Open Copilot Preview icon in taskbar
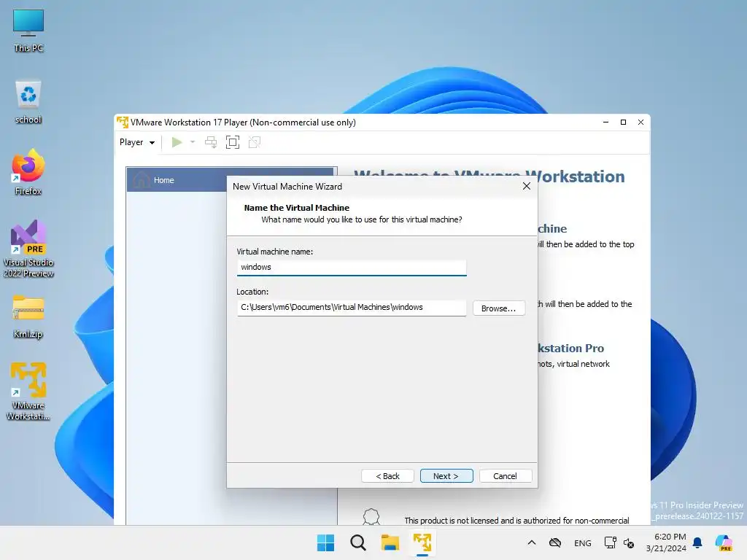 pos(724,542)
